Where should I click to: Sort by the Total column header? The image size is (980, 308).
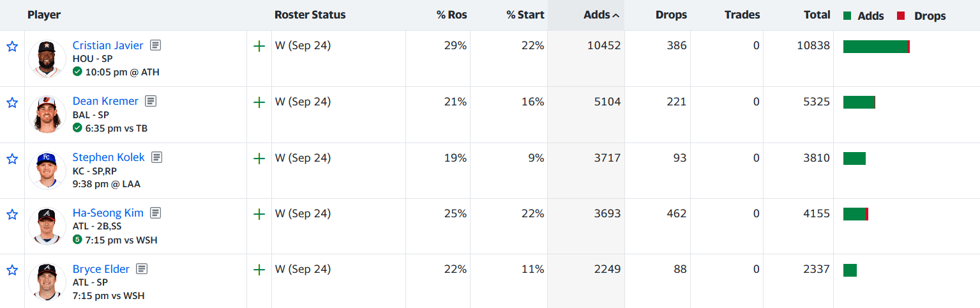point(817,15)
